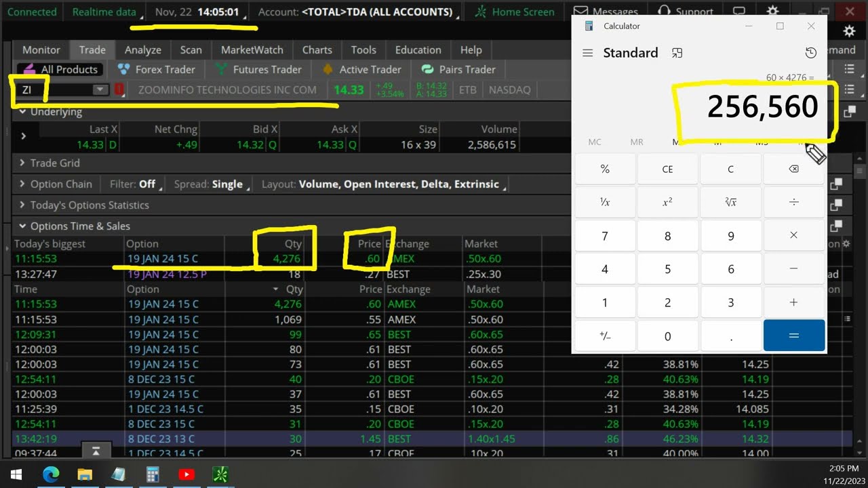This screenshot has height=488, width=868.
Task: Switch to the Charts tab
Action: (317, 49)
